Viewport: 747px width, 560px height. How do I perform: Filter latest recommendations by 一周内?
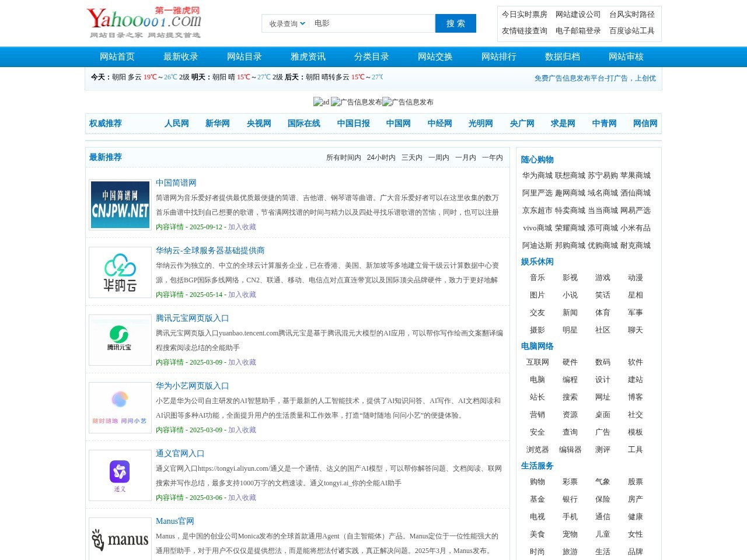pyautogui.click(x=439, y=157)
